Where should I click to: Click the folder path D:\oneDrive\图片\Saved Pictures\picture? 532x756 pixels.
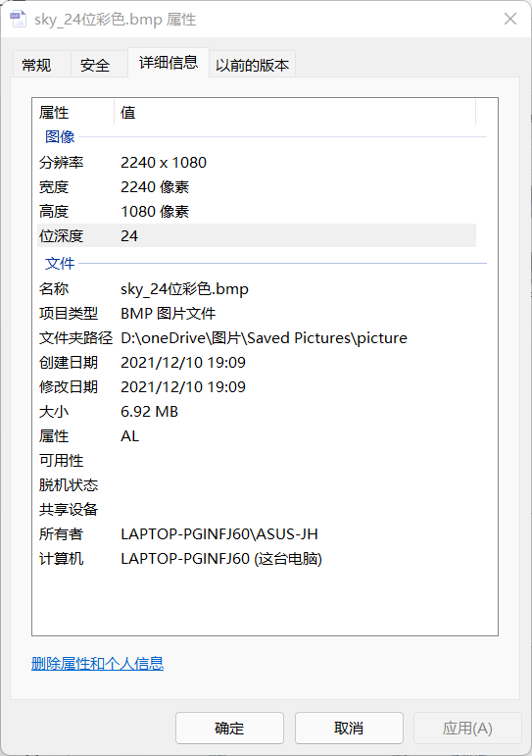[264, 338]
